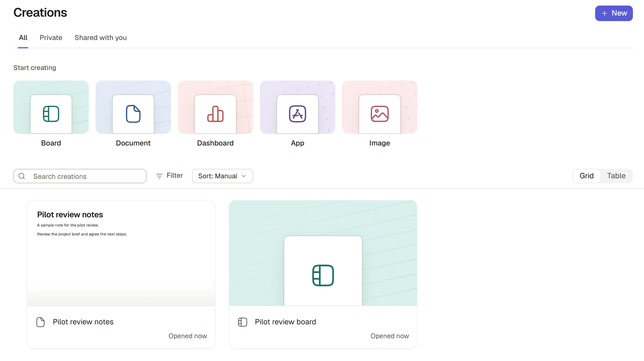Click the Dashboard label under Start creating
The height and width of the screenshot is (361, 644).
[x=215, y=143]
